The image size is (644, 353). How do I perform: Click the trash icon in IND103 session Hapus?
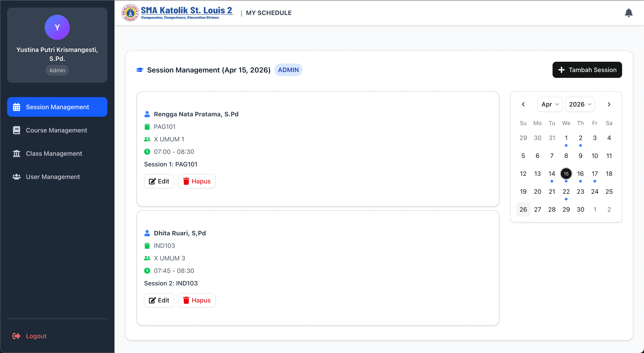coord(186,300)
